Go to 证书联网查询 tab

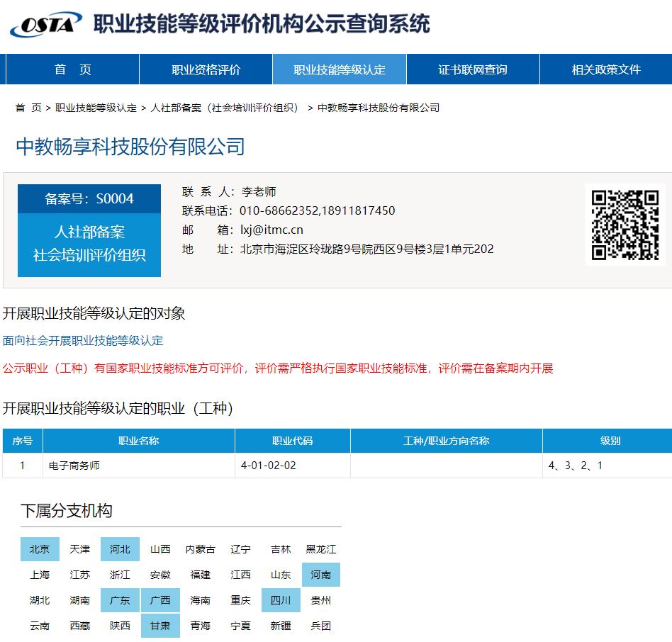(473, 69)
